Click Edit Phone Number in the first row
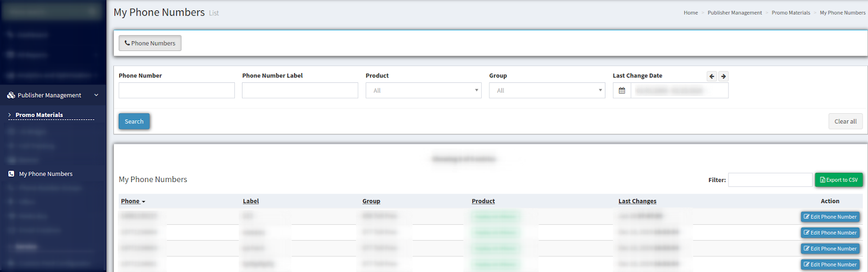The image size is (868, 272). tap(830, 217)
